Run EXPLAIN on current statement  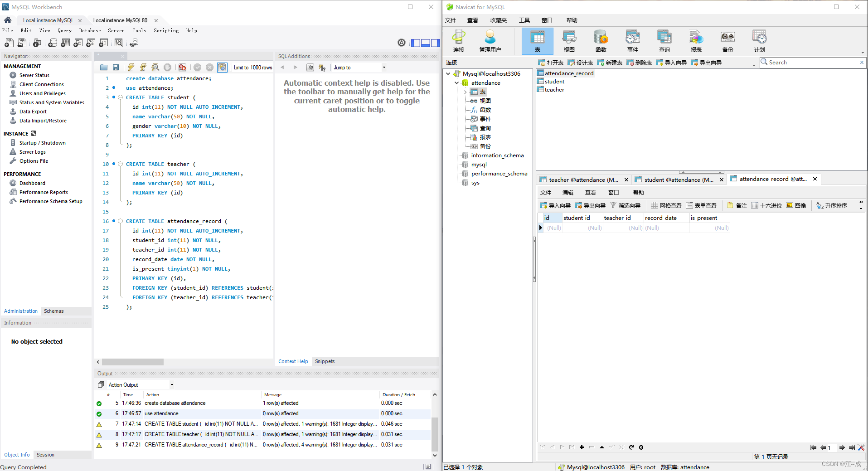click(x=155, y=67)
